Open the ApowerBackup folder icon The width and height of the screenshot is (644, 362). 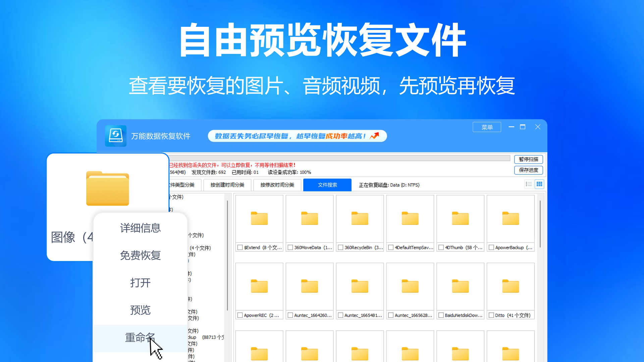coord(511,218)
